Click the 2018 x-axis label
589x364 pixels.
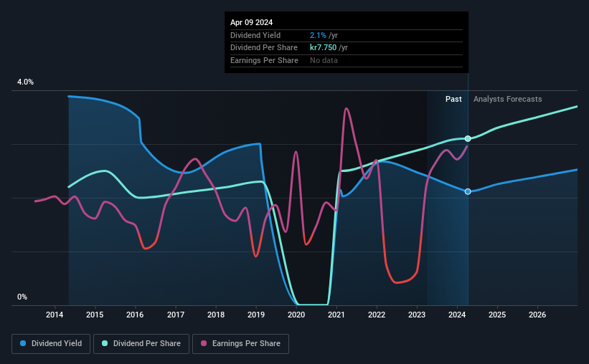pyautogui.click(x=216, y=315)
